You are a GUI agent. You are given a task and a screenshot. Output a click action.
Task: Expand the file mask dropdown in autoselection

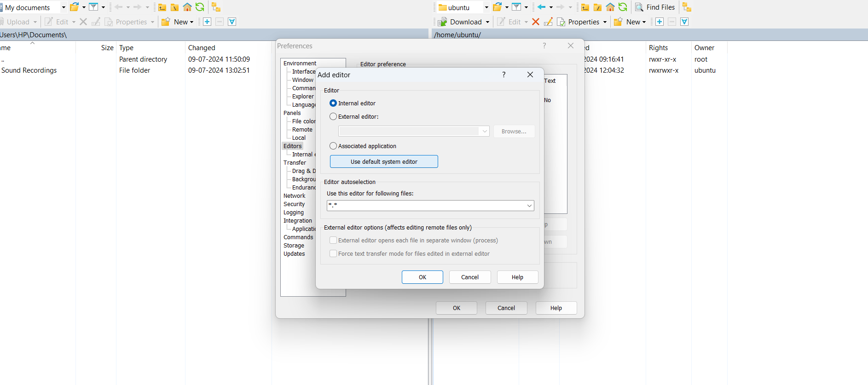click(529, 206)
